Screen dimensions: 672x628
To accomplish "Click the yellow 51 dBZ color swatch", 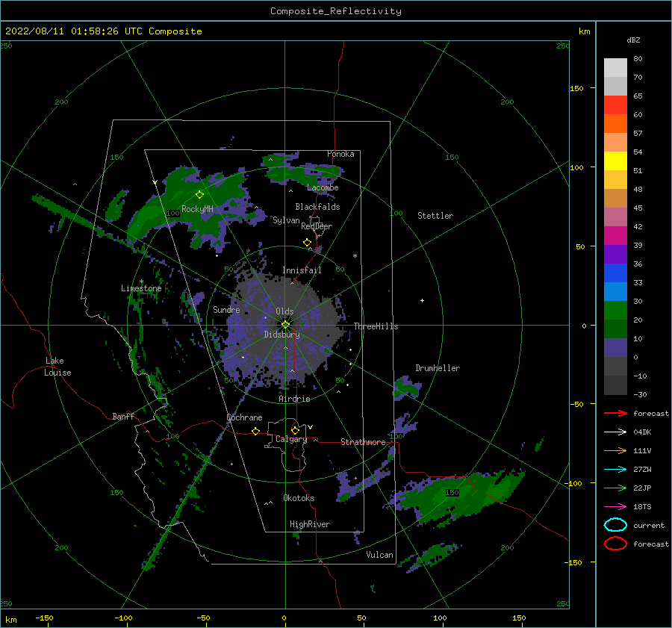I will tap(615, 161).
